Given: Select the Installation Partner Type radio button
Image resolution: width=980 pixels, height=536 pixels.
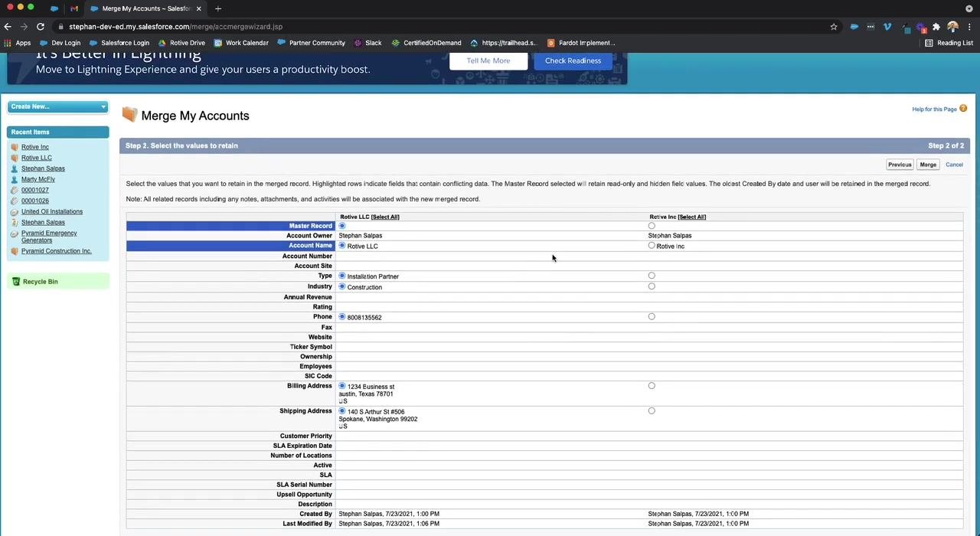Looking at the screenshot, I should 342,276.
